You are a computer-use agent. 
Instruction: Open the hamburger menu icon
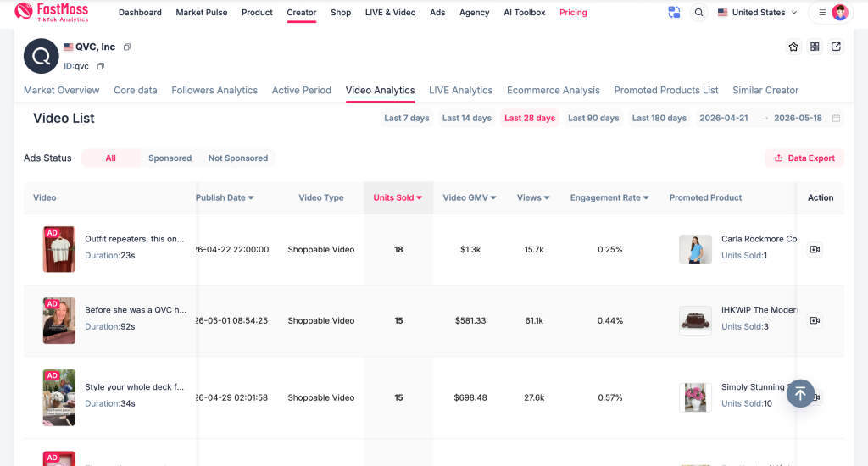[x=822, y=12]
